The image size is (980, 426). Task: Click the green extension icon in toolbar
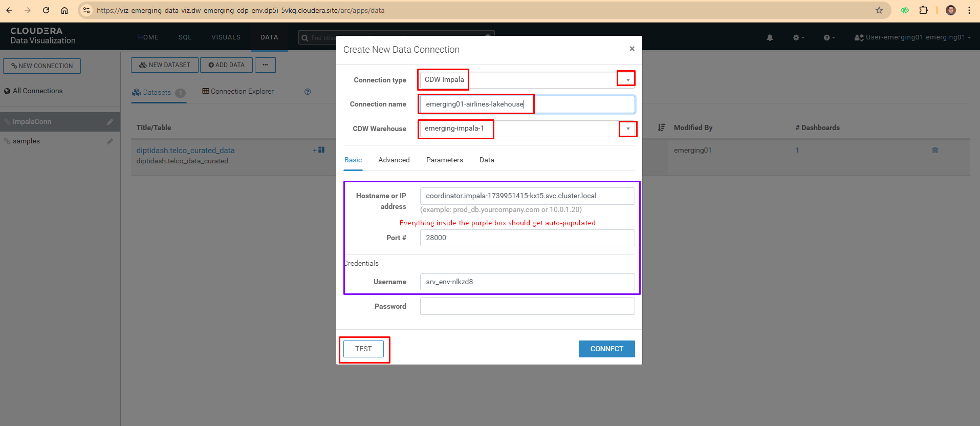[904, 10]
